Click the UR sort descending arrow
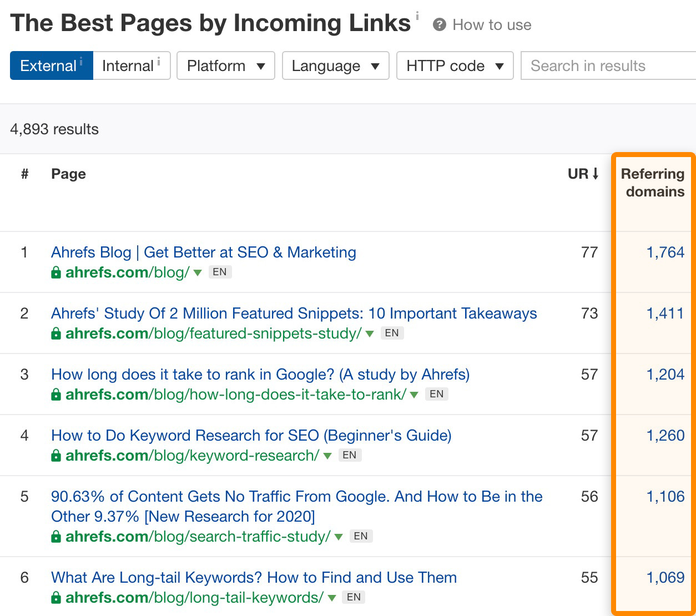Image resolution: width=696 pixels, height=616 pixels. point(596,174)
